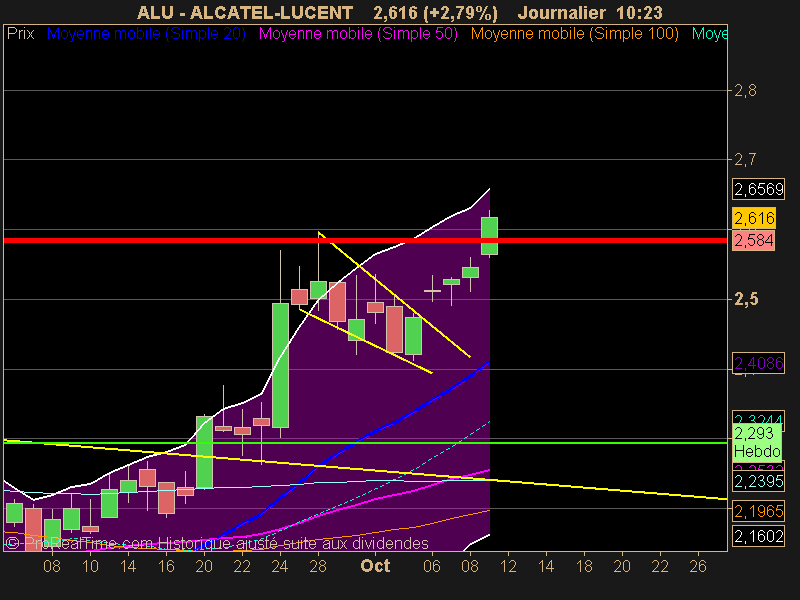Click the 12 date axis label

pyautogui.click(x=508, y=566)
